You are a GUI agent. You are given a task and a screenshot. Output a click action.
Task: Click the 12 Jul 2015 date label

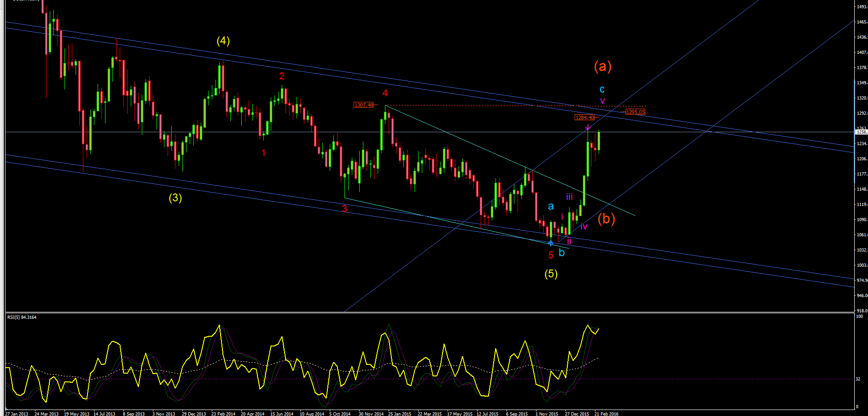(x=488, y=414)
